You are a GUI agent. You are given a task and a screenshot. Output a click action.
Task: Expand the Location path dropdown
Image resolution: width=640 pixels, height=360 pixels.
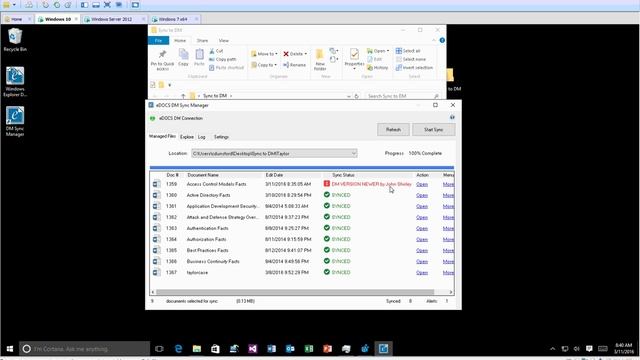(353, 153)
